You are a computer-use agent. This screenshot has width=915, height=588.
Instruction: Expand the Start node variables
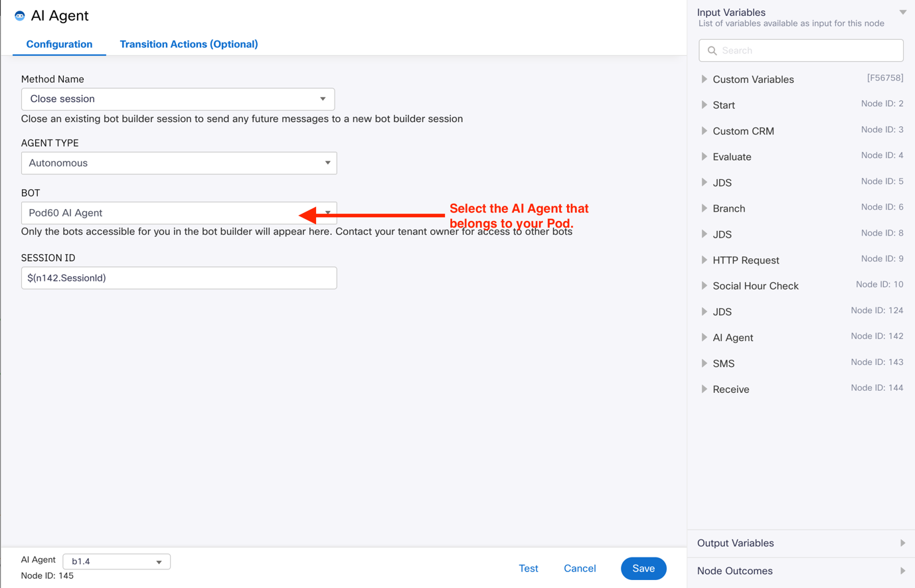[705, 106]
